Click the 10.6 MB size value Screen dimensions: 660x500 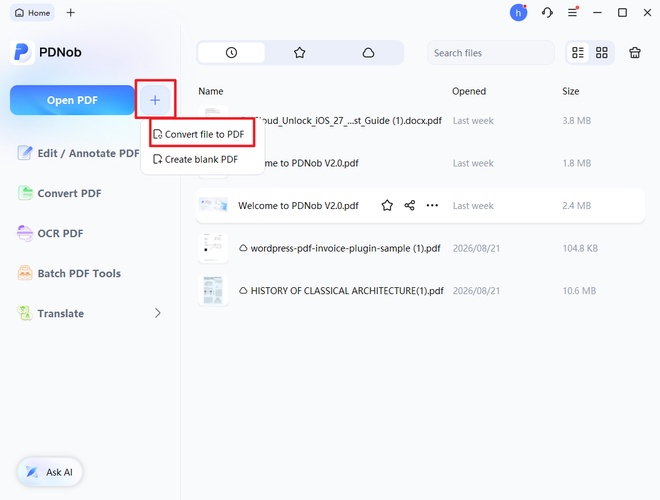click(x=579, y=291)
